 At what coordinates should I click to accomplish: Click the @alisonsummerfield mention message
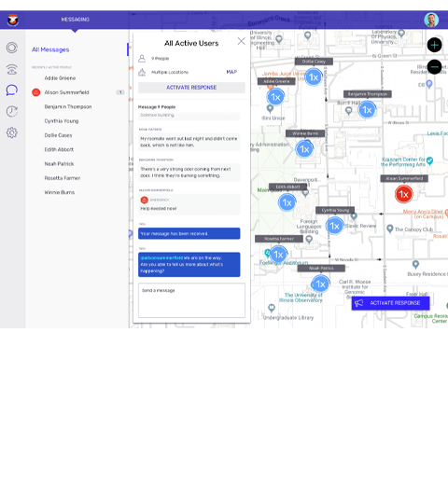click(x=189, y=264)
